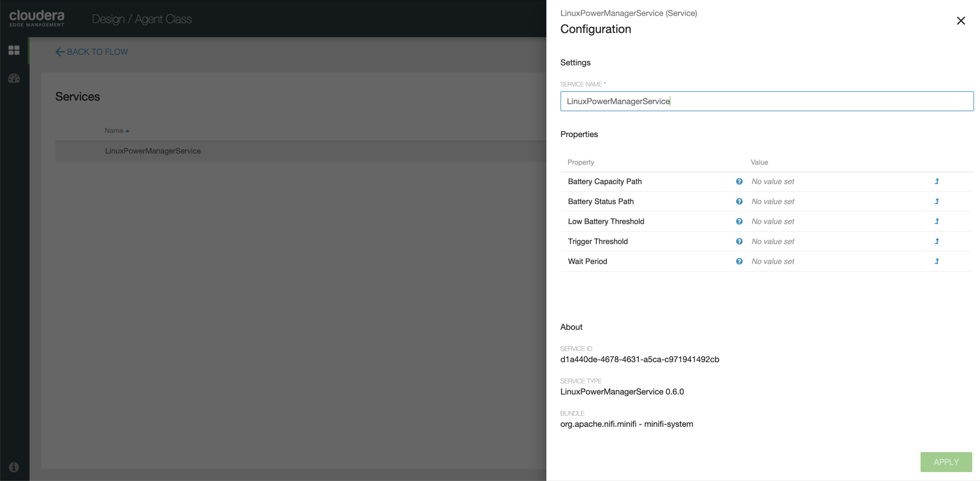Select LinuxPowerManagerService row in Services list
The width and height of the screenshot is (980, 481).
point(301,151)
